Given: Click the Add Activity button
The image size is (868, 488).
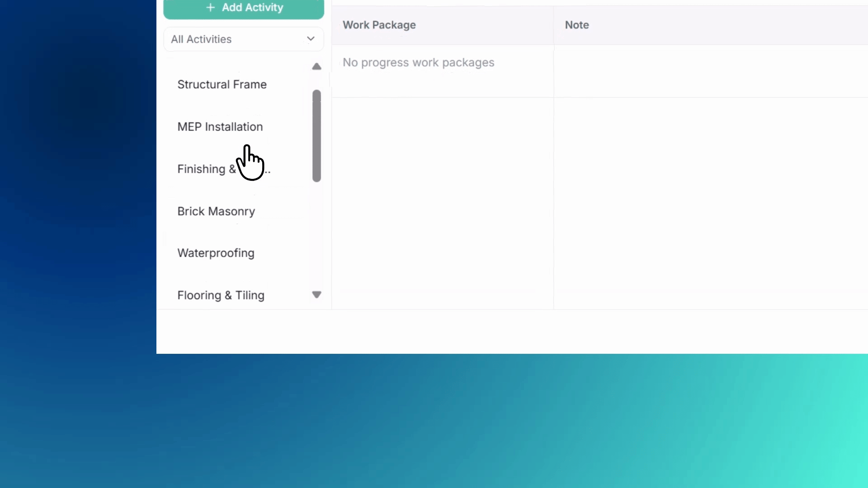Looking at the screenshot, I should (x=244, y=8).
